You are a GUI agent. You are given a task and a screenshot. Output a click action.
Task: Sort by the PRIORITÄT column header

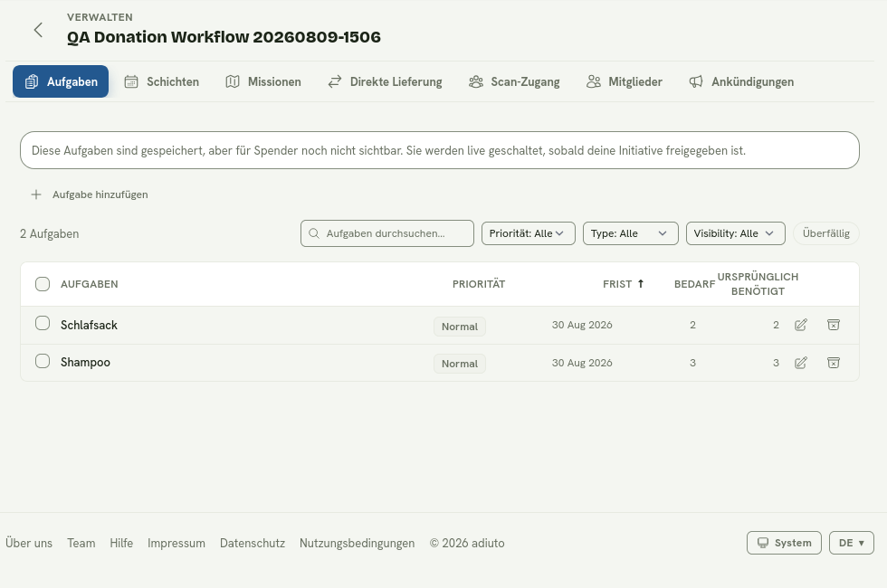tap(479, 284)
